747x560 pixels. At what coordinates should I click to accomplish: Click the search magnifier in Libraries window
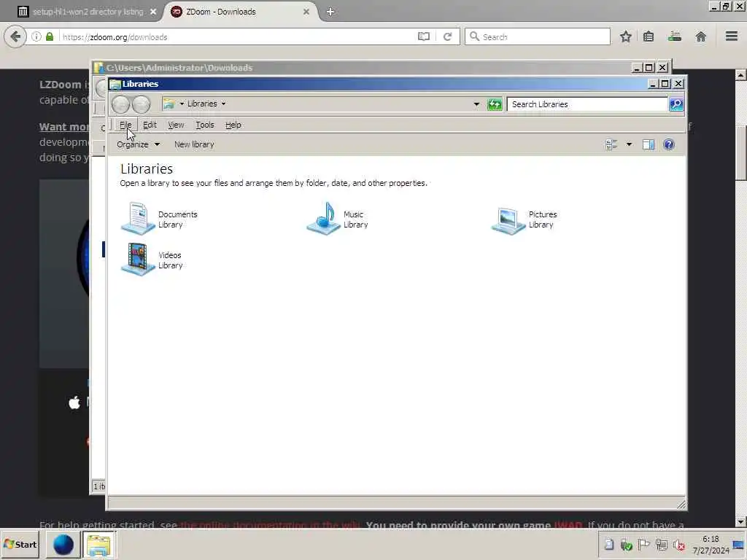point(676,104)
